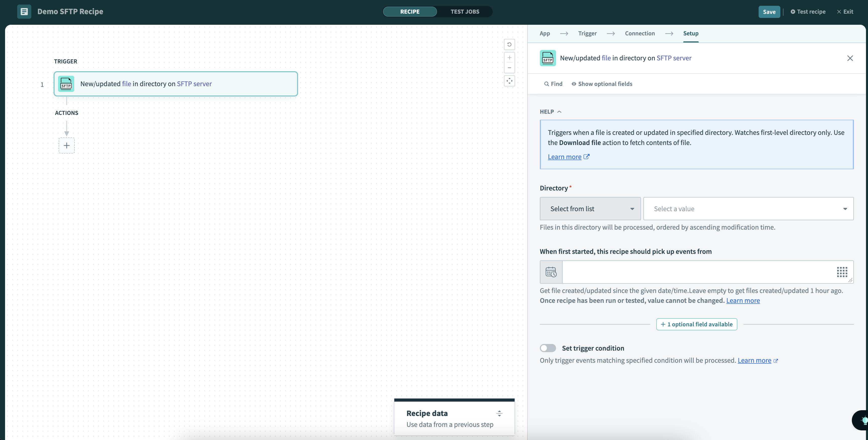Select the SFTP trigger step card

[x=176, y=84]
